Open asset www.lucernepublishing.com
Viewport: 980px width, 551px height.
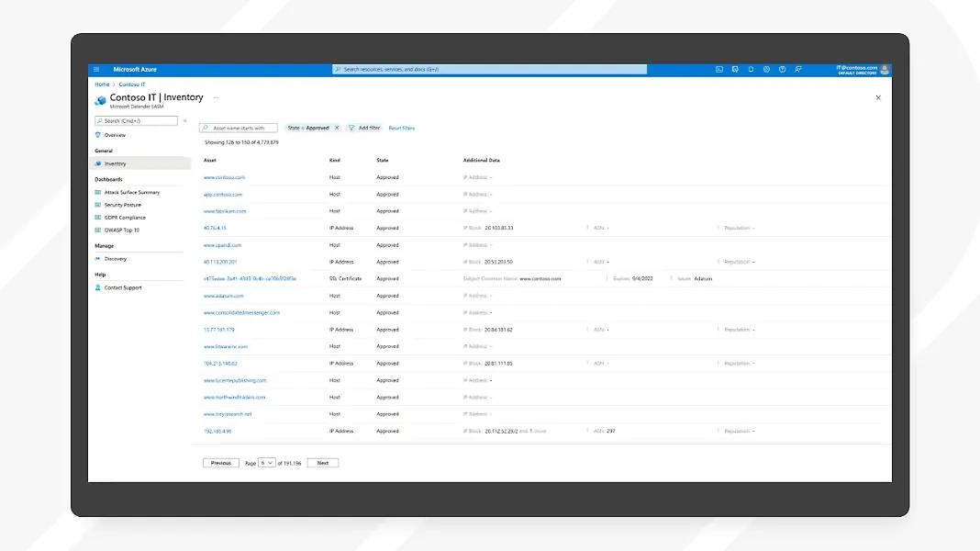(x=234, y=380)
